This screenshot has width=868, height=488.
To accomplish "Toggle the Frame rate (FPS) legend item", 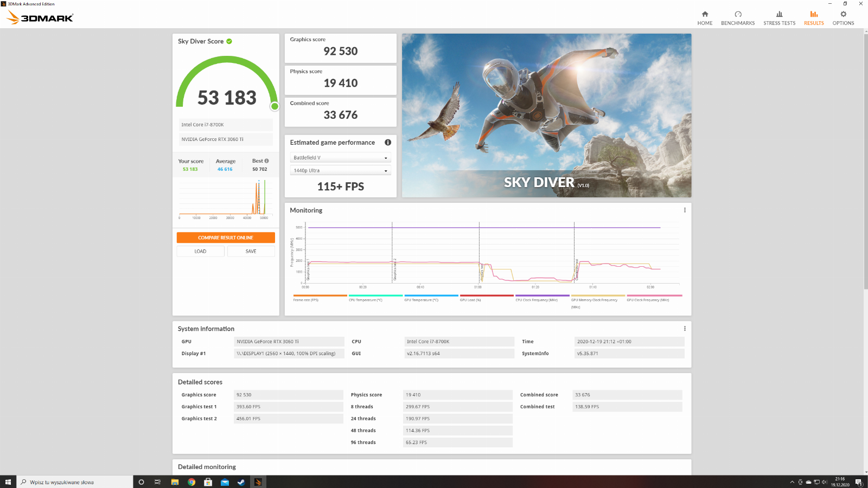I will pyautogui.click(x=320, y=298).
